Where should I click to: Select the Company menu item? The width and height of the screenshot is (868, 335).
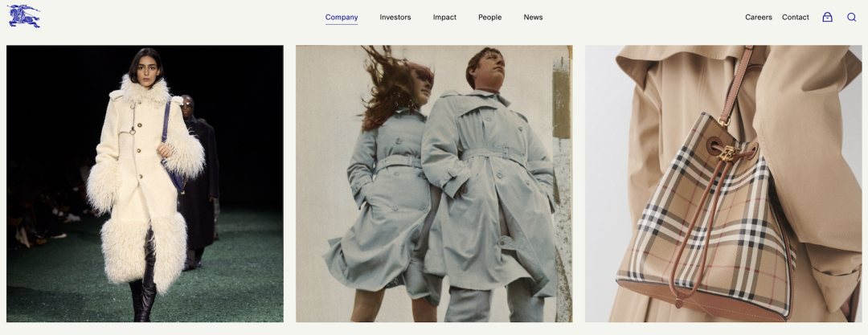point(342,18)
